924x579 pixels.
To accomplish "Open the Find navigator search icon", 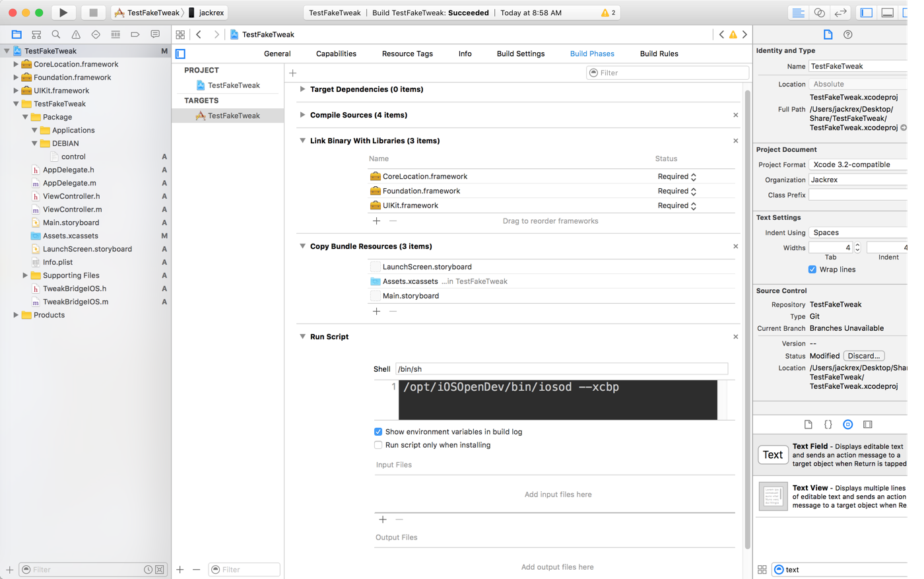I will coord(56,34).
